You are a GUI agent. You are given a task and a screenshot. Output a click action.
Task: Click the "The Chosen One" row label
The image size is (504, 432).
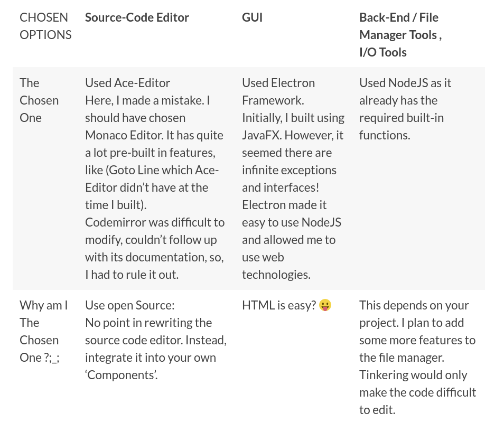(x=39, y=100)
